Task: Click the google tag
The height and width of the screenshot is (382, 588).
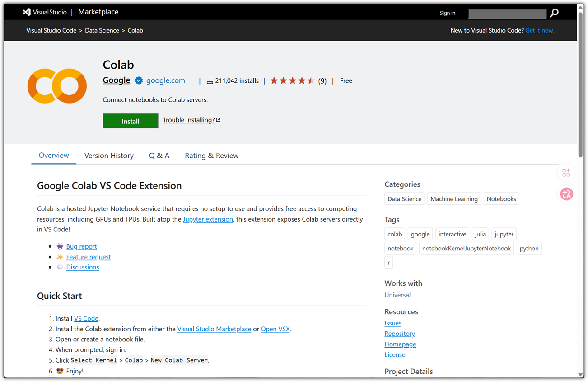Action: point(420,234)
